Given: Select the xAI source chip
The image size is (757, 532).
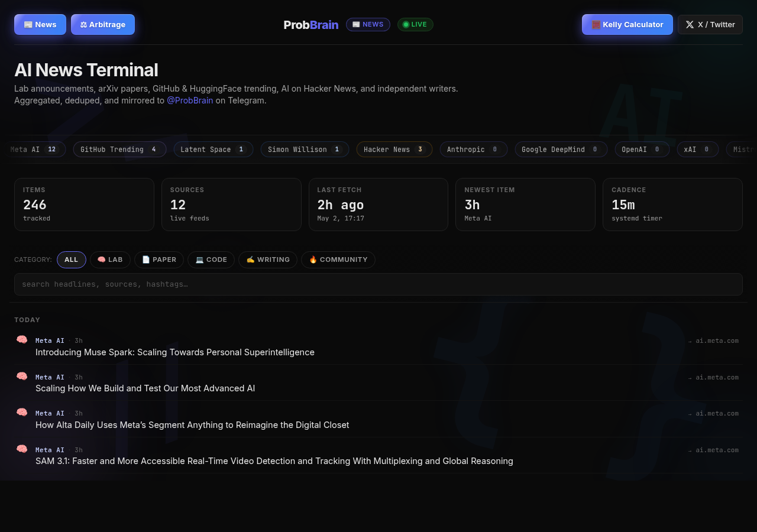Looking at the screenshot, I should [x=698, y=150].
